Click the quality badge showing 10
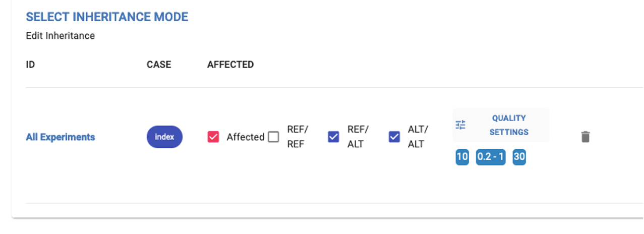Screen dimensions: 644x234 click(462, 157)
